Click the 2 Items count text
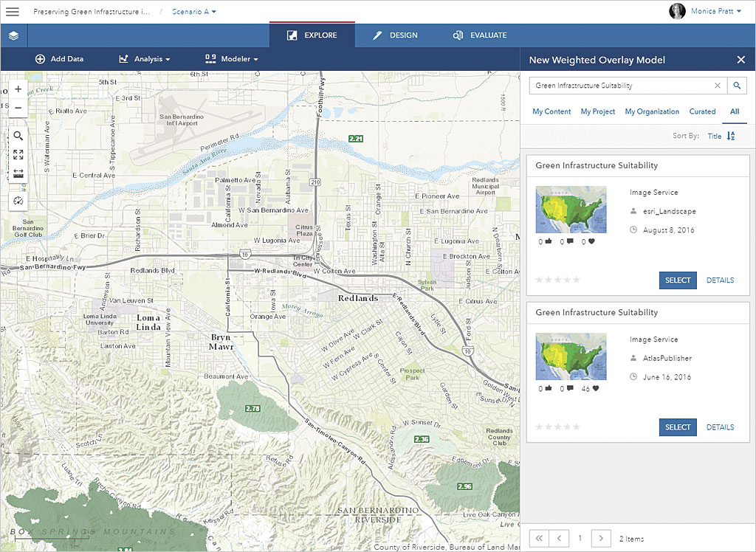 [631, 539]
